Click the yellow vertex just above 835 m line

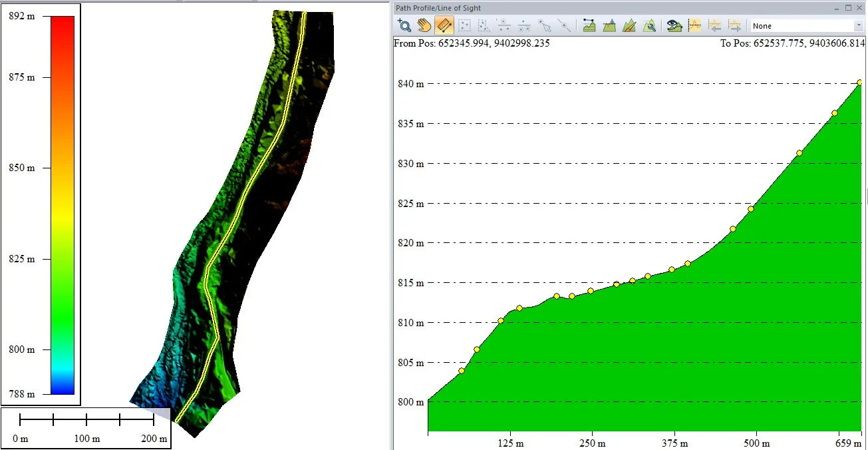[x=835, y=113]
